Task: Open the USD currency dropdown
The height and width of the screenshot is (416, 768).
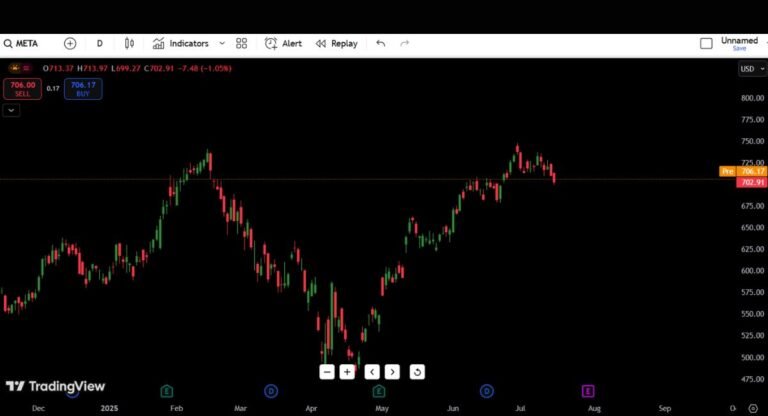Action: 751,69
